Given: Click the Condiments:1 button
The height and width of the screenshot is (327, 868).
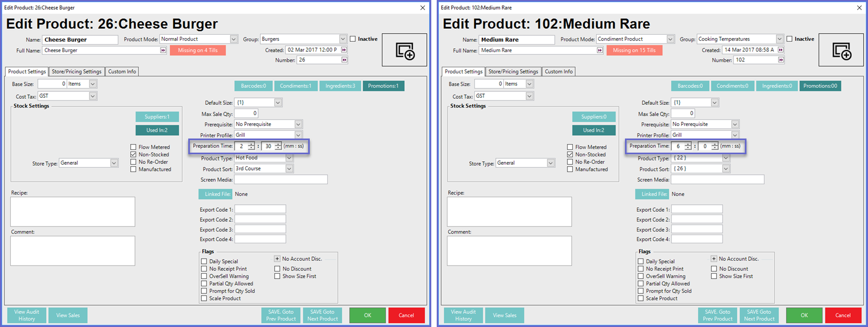Looking at the screenshot, I should [x=295, y=86].
